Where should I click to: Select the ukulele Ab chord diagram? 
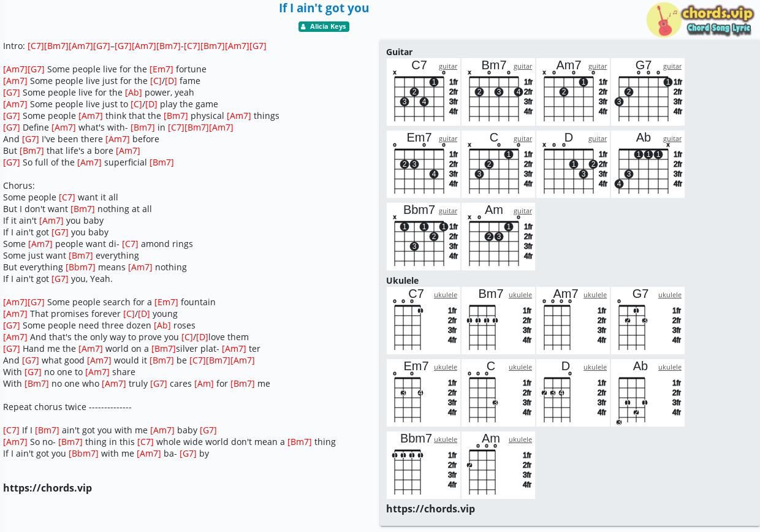[x=648, y=393]
